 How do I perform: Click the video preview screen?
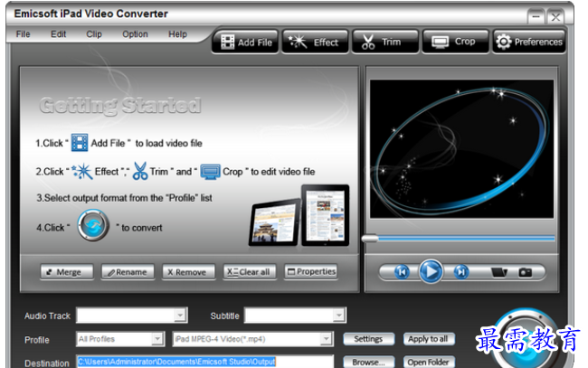[x=461, y=149]
